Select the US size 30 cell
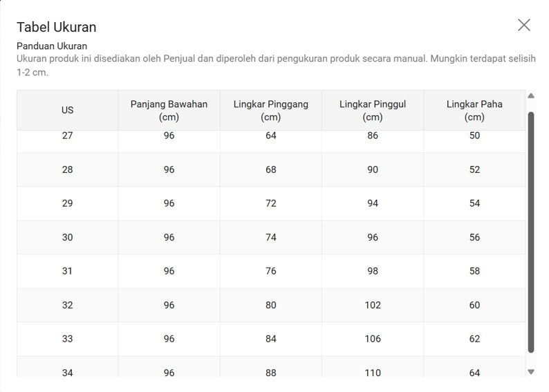The image size is (549, 392). coord(67,237)
